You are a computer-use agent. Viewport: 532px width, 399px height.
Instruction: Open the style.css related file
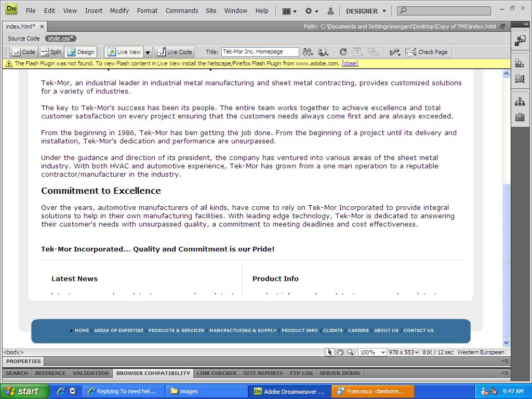[61, 38]
